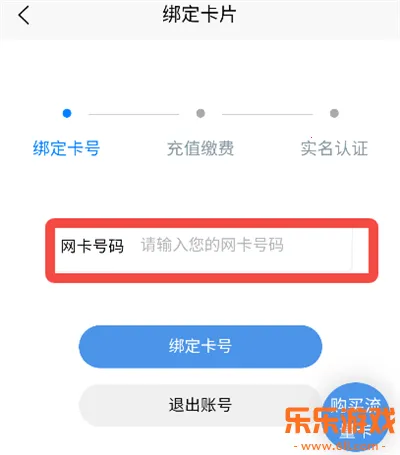Click the 绑定卡片 page title

click(x=199, y=15)
